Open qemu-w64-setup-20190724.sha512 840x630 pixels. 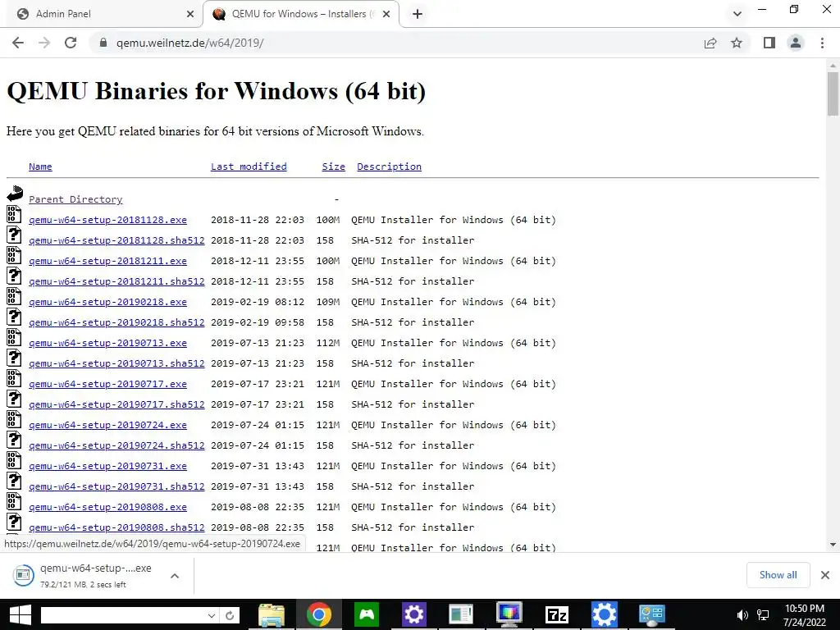(x=116, y=445)
